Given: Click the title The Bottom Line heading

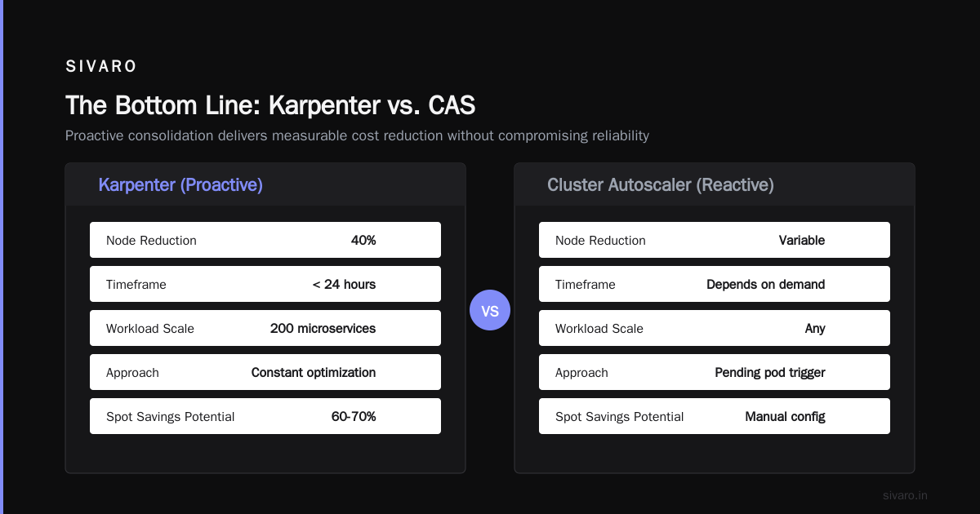Looking at the screenshot, I should 270,105.
